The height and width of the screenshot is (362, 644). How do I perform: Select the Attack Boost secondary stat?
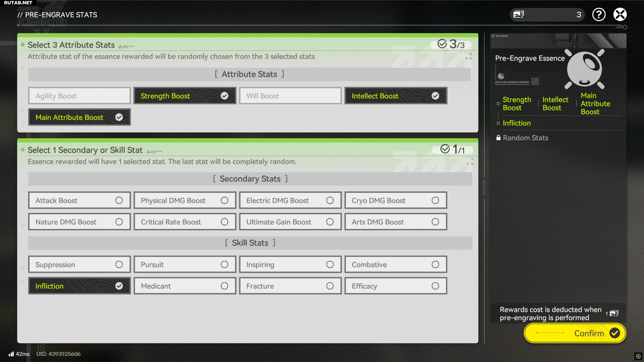[79, 200]
